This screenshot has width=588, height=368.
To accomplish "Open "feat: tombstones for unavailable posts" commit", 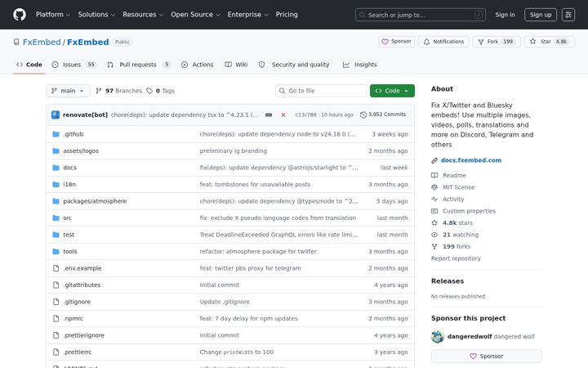I will [x=255, y=184].
